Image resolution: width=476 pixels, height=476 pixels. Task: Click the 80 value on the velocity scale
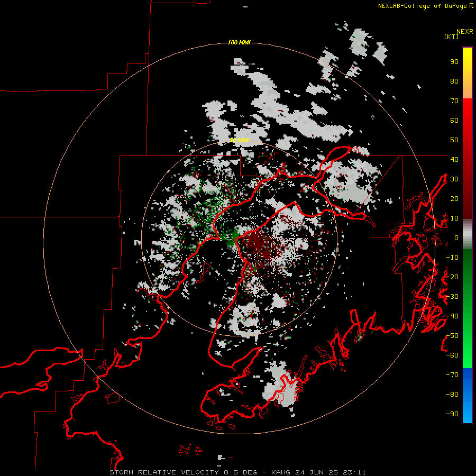[454, 81]
